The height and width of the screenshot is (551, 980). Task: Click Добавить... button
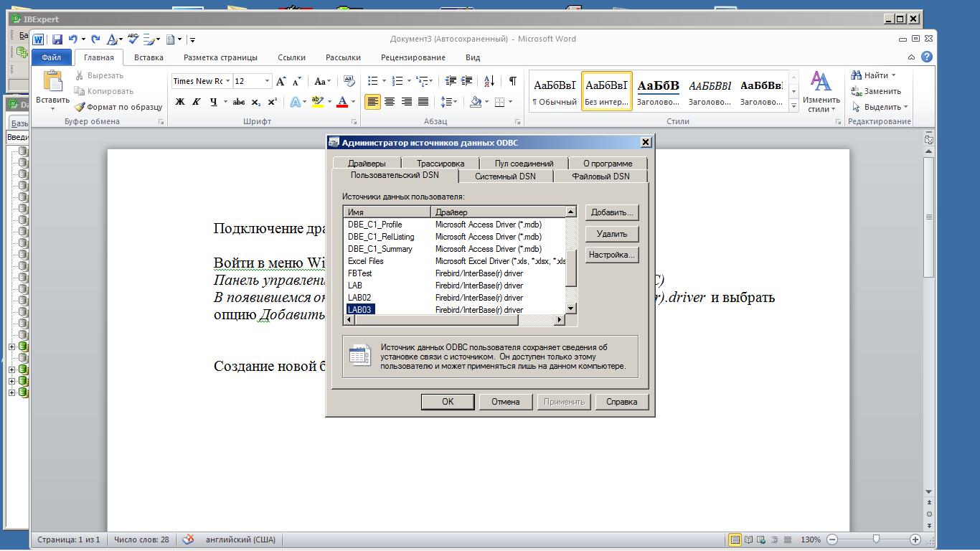click(x=612, y=212)
